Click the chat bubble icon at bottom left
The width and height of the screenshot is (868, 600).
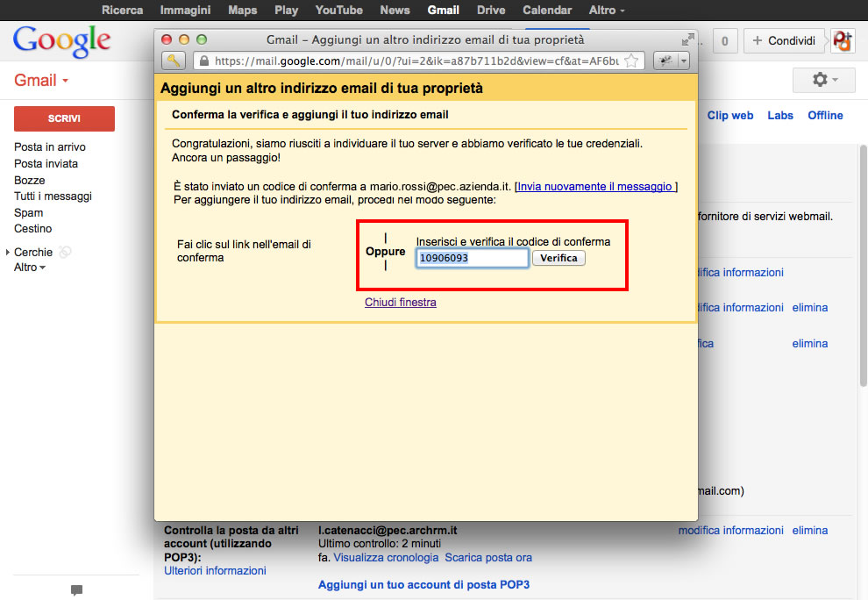[76, 589]
